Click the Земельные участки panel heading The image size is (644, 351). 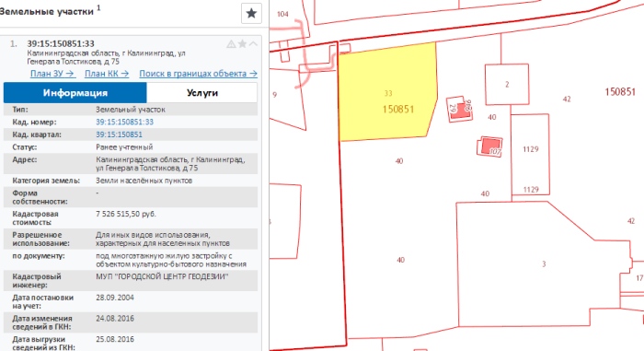(47, 12)
